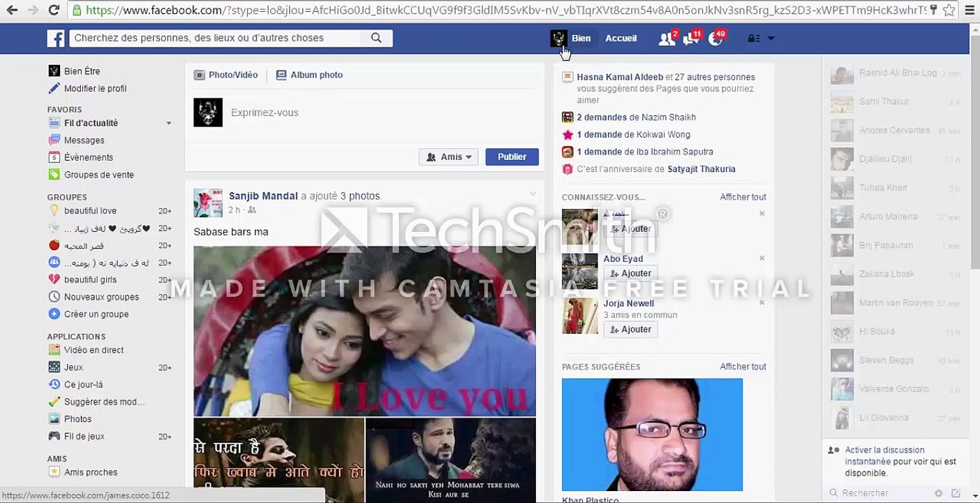Open 2 demandes de Nazim Shaikh

point(636,117)
